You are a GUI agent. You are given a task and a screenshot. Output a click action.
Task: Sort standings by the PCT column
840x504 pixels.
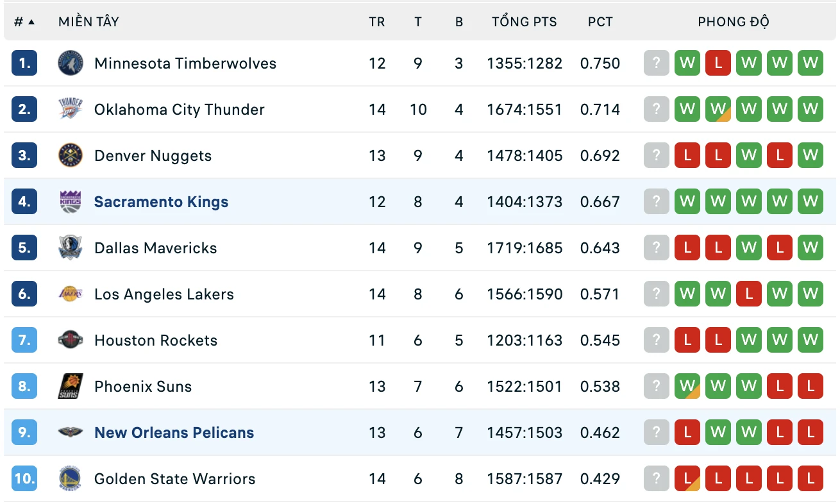click(600, 22)
